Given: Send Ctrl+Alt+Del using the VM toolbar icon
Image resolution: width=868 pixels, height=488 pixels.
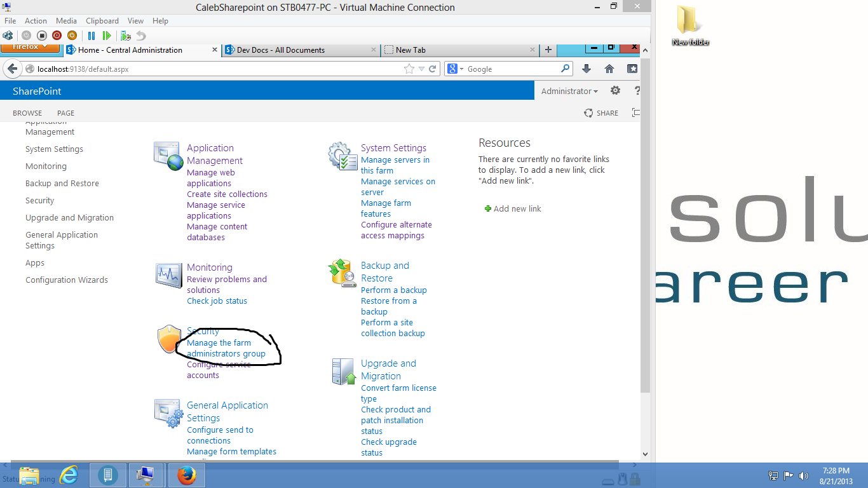Looking at the screenshot, I should (x=8, y=36).
